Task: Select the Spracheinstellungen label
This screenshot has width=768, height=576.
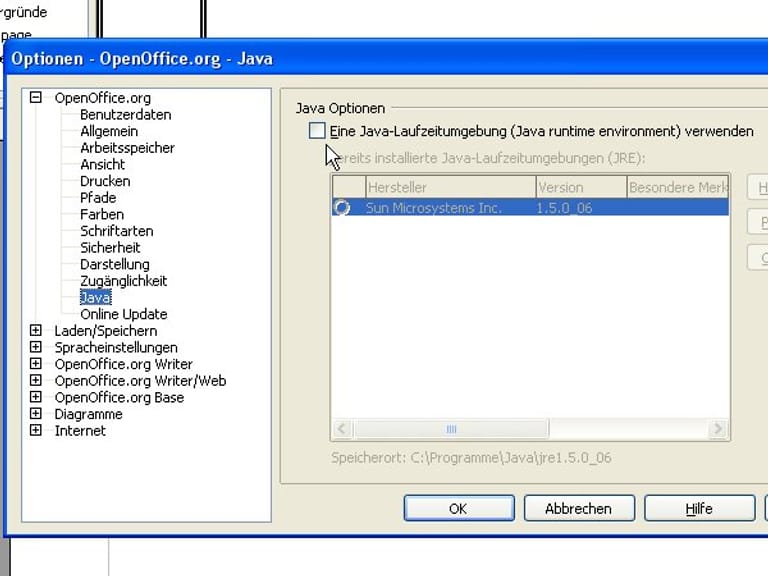Action: 116,347
